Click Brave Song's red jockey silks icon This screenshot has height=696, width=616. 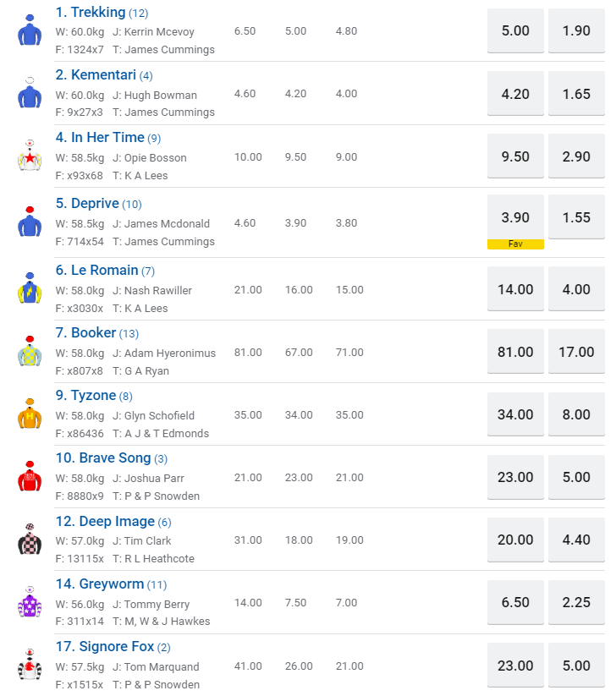30,477
